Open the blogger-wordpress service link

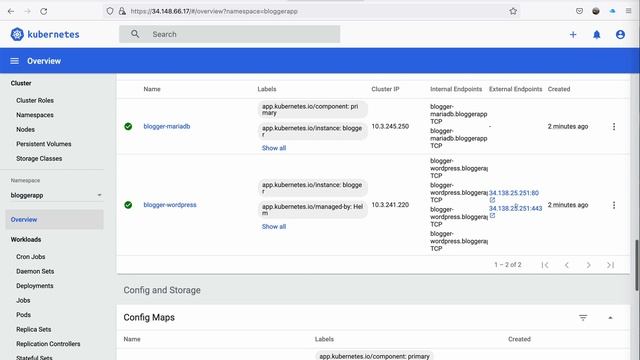pos(170,205)
